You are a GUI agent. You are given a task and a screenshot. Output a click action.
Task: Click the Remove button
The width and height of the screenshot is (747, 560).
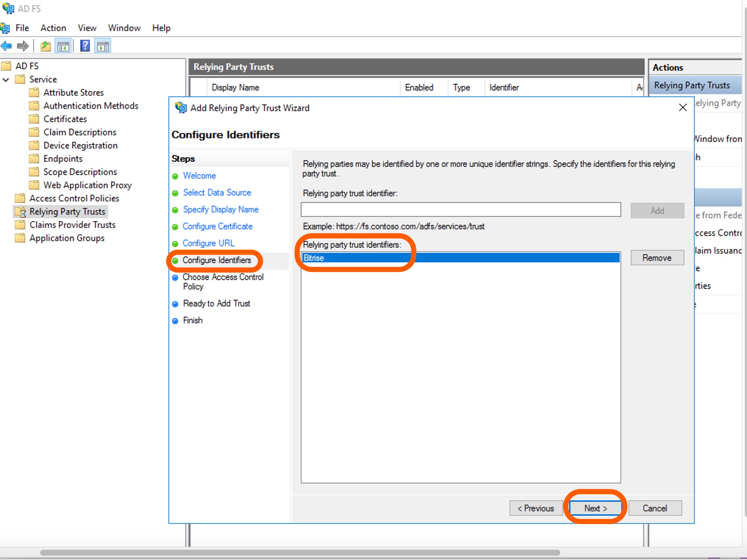[657, 258]
